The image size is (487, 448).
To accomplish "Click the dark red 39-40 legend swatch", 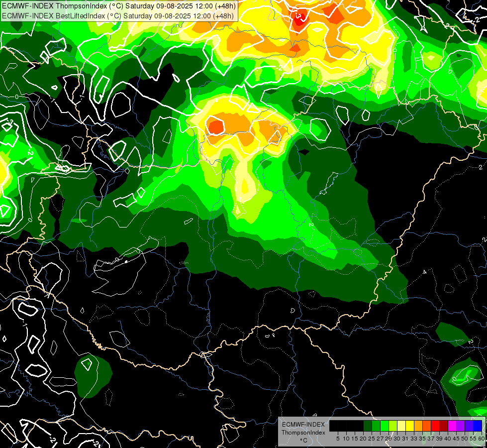I will click(444, 426).
